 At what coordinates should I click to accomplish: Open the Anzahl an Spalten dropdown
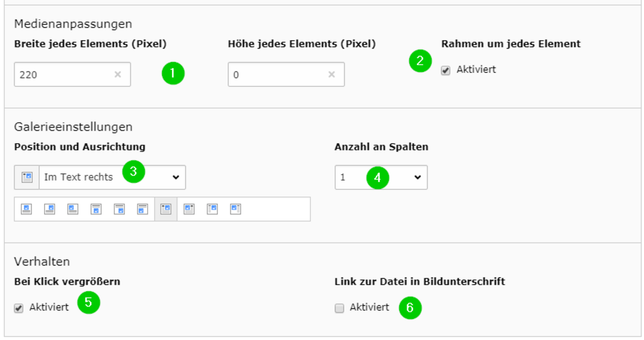[381, 178]
